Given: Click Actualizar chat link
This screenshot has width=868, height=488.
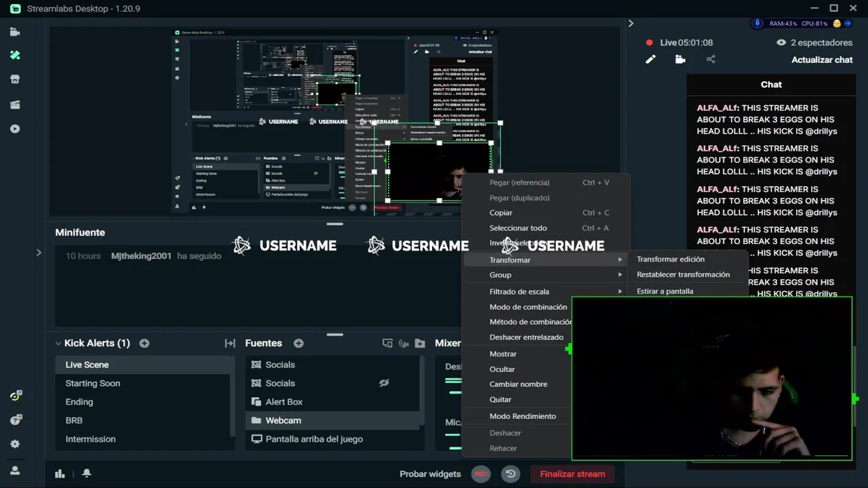Looking at the screenshot, I should [822, 60].
